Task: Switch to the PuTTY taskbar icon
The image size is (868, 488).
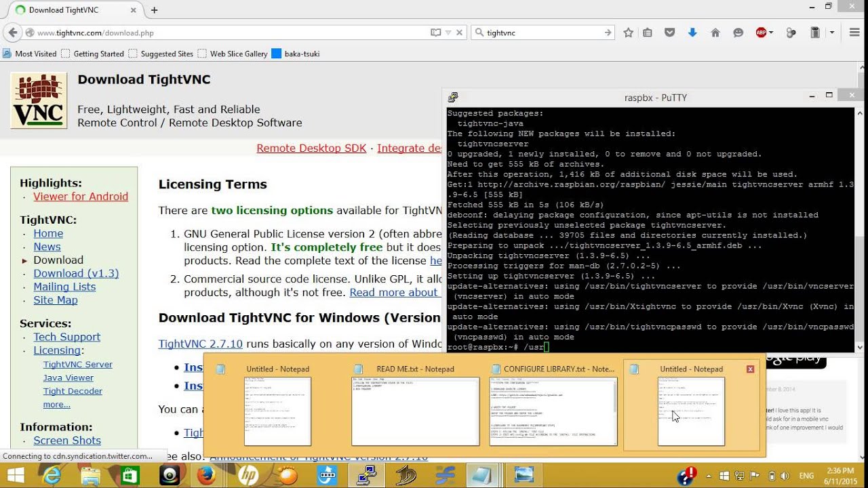Action: pos(367,476)
